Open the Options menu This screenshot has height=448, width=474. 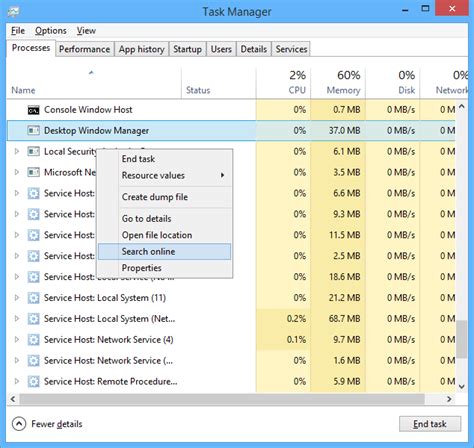pyautogui.click(x=51, y=31)
